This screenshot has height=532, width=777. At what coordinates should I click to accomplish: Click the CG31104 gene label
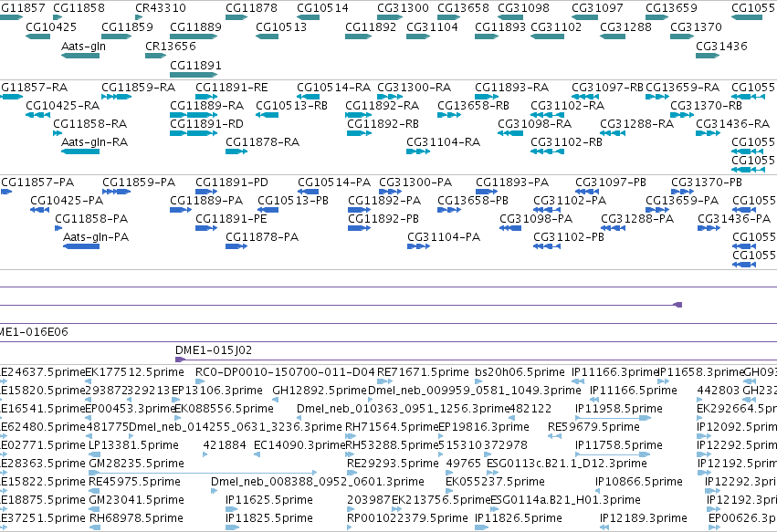click(x=432, y=26)
